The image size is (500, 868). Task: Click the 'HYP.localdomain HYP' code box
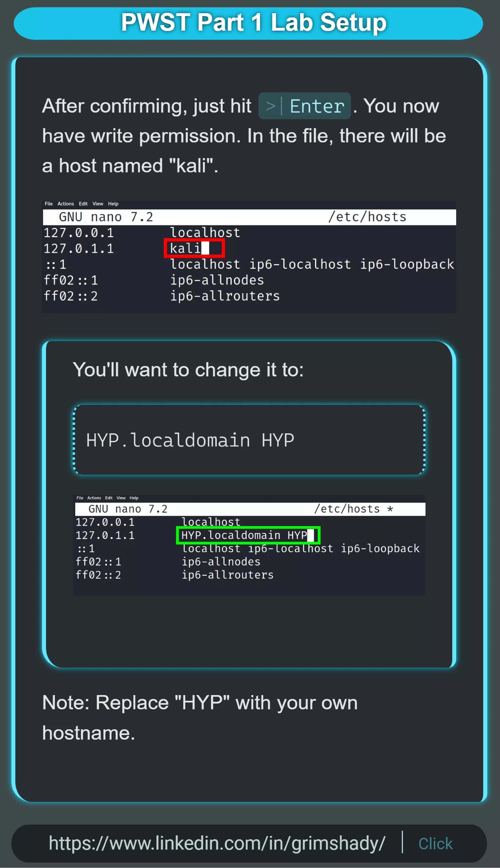(x=249, y=440)
